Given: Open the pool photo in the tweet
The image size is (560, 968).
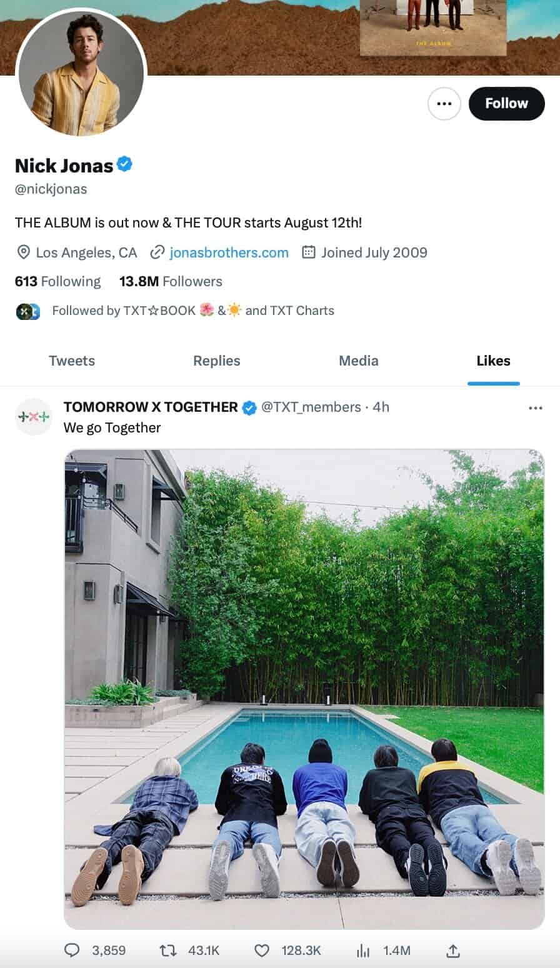Looking at the screenshot, I should tap(304, 689).
